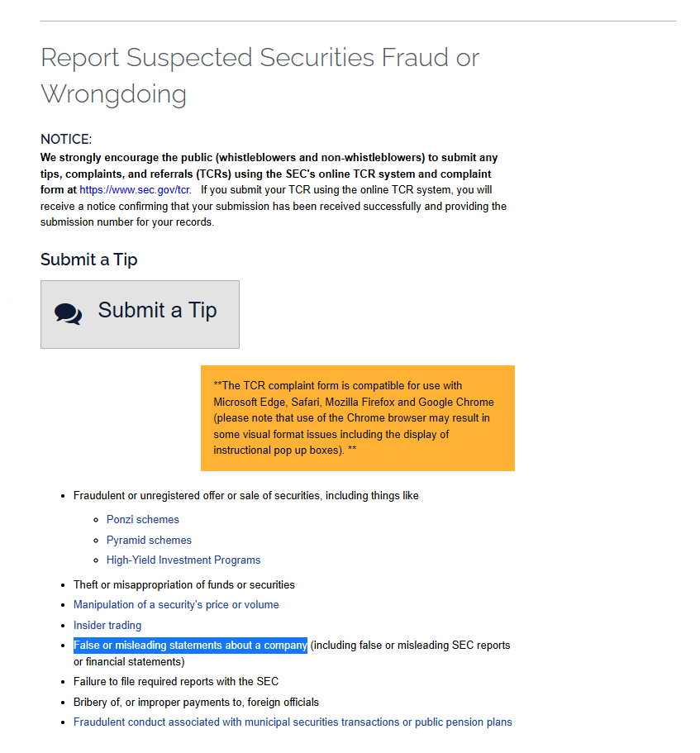Image resolution: width=700 pixels, height=753 pixels.
Task: Open the https://www.sec.gov/tcr link
Action: coord(135,189)
